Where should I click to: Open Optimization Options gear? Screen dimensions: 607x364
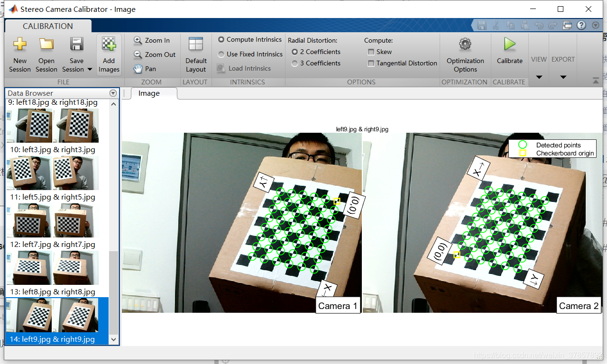(465, 55)
